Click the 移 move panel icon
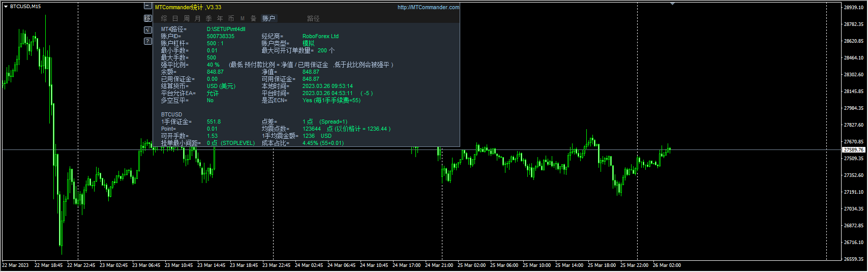This screenshot has width=868, height=272. (147, 18)
